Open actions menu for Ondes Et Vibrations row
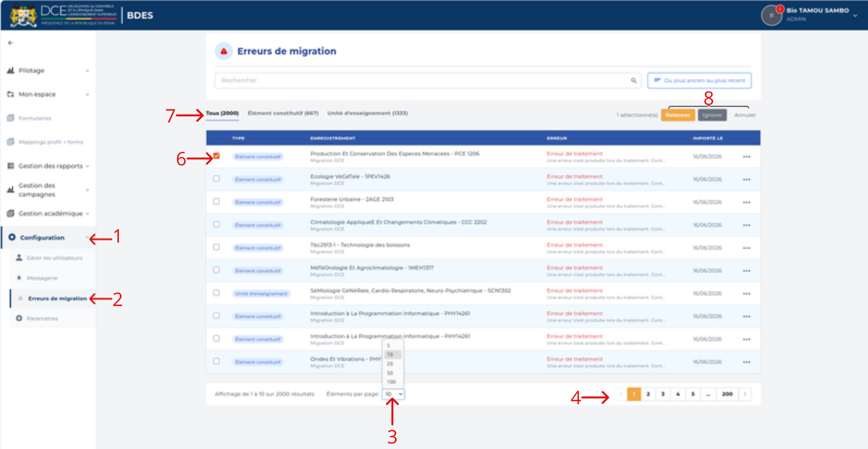Viewport: 868px width, 449px height. click(747, 362)
